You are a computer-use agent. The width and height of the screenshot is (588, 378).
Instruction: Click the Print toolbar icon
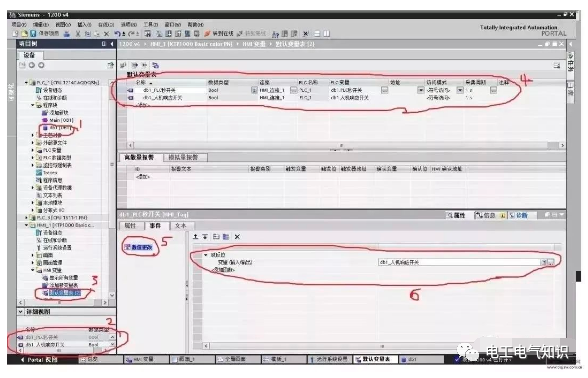pos(67,34)
